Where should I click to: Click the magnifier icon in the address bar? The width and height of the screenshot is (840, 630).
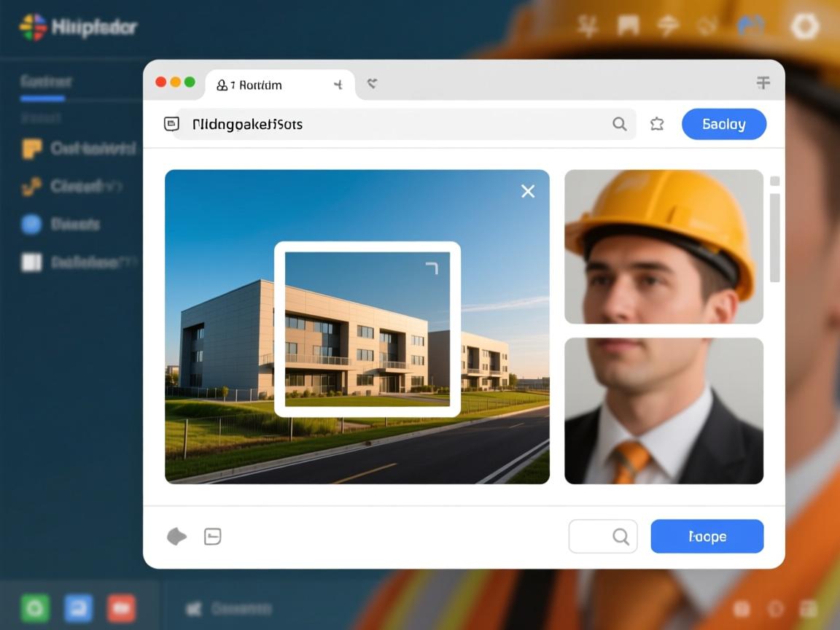619,124
